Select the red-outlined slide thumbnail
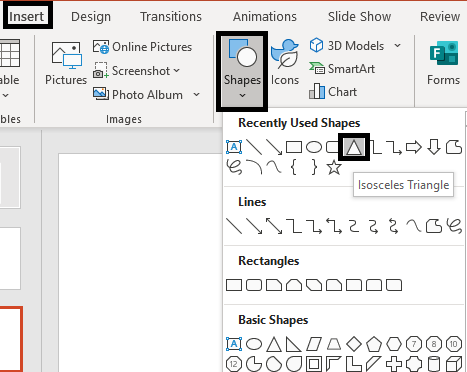Screen dimensions: 467x372 pyautogui.click(x=11, y=339)
